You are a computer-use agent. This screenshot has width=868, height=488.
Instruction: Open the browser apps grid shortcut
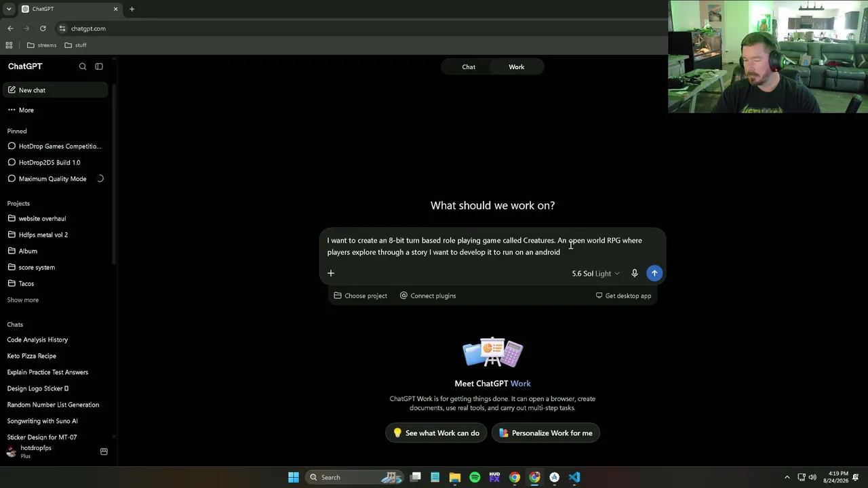(9, 45)
